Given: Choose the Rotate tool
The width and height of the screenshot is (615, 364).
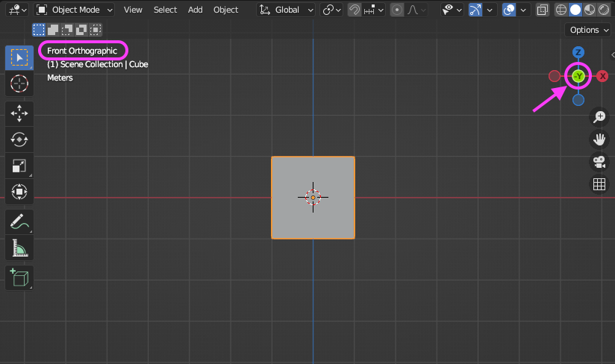Looking at the screenshot, I should (x=19, y=139).
